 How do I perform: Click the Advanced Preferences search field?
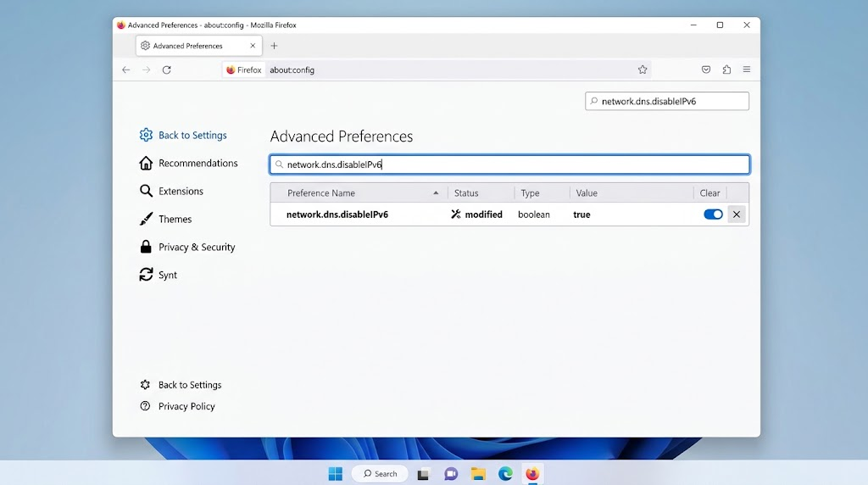[x=509, y=164]
